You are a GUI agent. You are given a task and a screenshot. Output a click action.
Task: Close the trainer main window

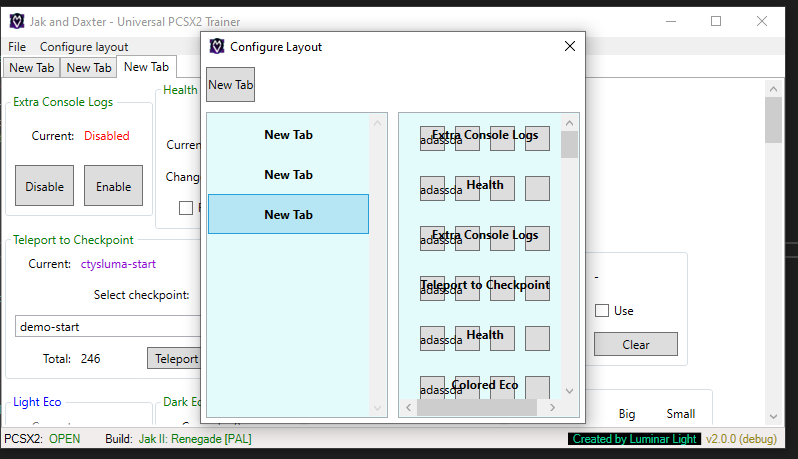coord(762,21)
